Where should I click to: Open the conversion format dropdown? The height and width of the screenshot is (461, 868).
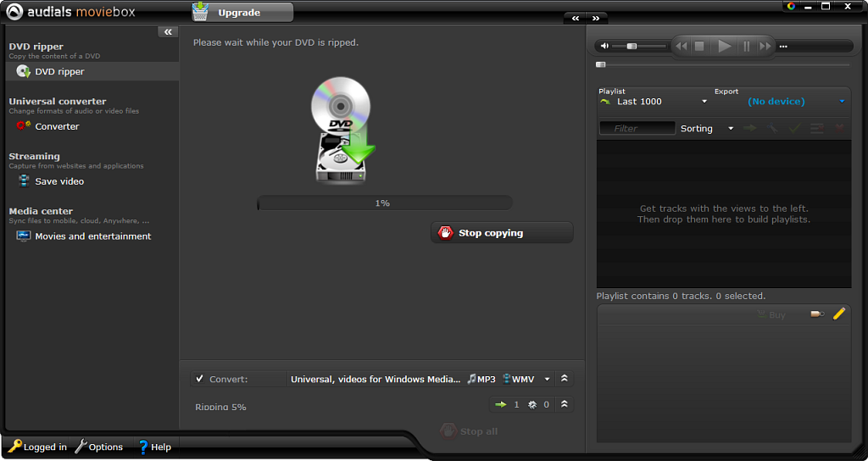547,379
